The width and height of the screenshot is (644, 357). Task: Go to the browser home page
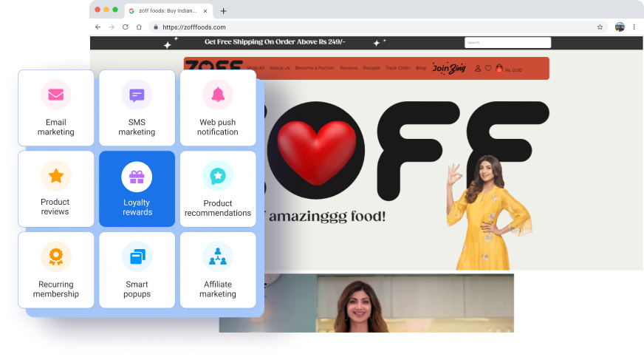140,27
